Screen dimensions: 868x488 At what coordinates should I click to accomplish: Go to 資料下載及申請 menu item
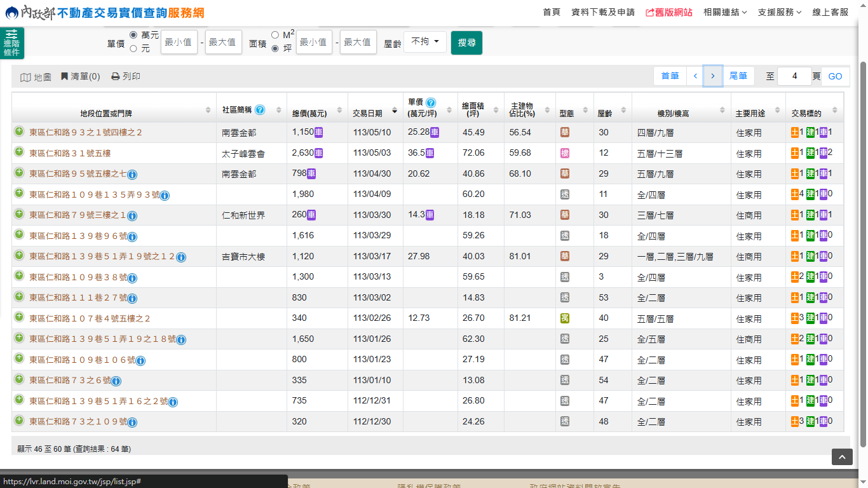(x=603, y=12)
